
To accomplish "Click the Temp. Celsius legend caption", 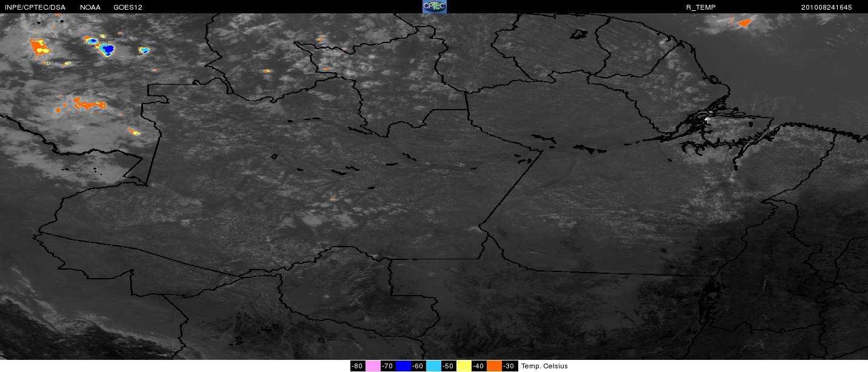I will (x=544, y=366).
